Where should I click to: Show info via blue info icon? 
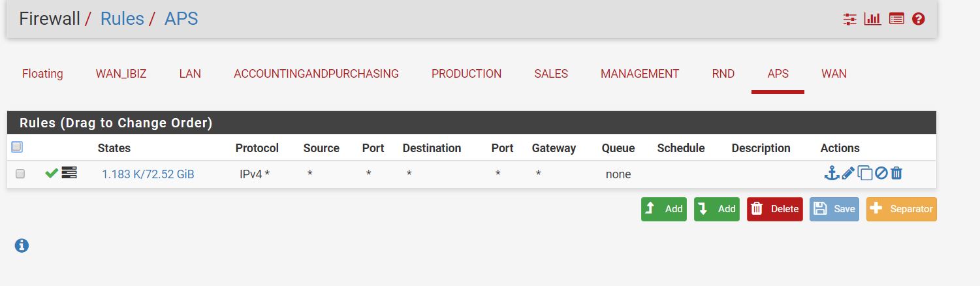click(22, 246)
